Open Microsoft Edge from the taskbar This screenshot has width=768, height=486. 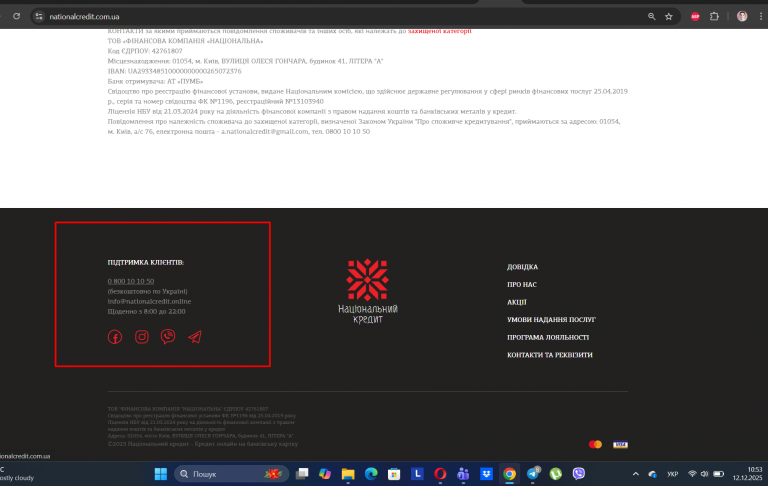[371, 474]
